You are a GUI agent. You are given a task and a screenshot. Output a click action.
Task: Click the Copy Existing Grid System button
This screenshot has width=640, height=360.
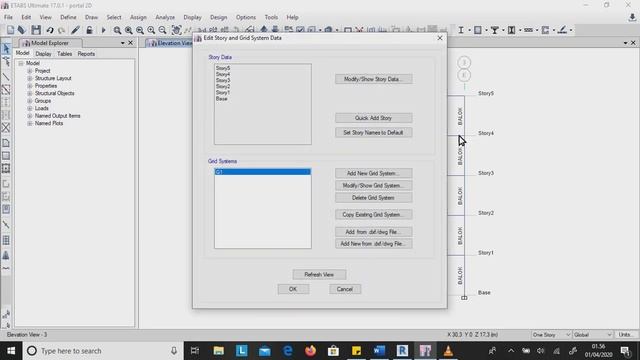(373, 215)
